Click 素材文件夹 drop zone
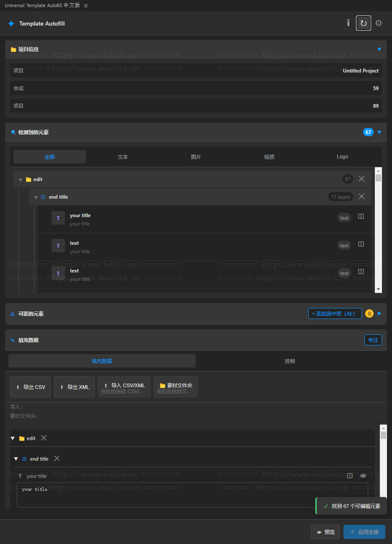Viewport: 392px width, 544px height. pos(175,387)
